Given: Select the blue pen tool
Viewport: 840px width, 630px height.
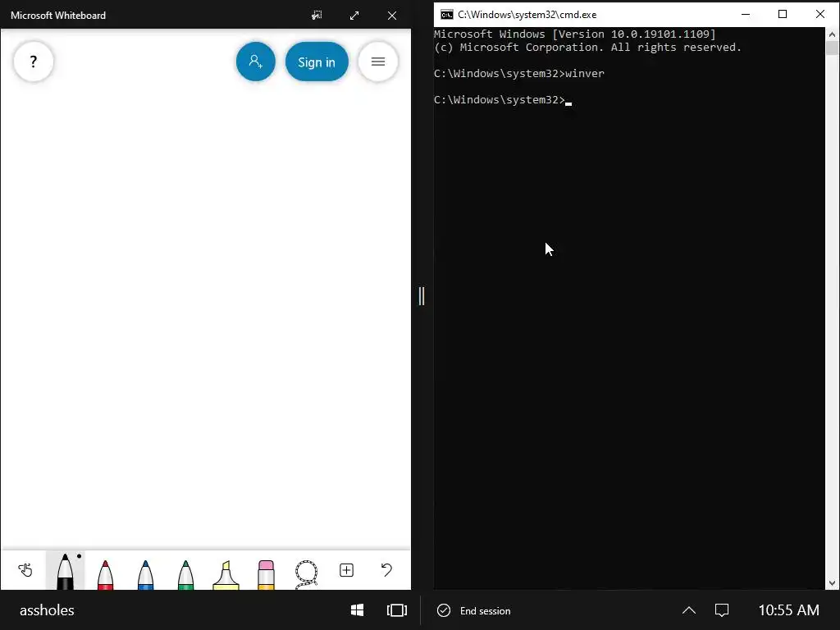Looking at the screenshot, I should (146, 574).
